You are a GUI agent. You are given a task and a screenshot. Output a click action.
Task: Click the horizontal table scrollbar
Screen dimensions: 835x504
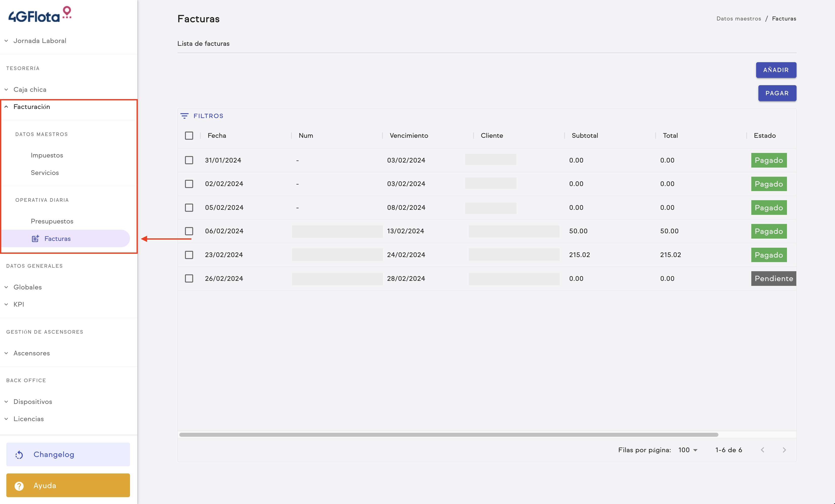click(448, 434)
